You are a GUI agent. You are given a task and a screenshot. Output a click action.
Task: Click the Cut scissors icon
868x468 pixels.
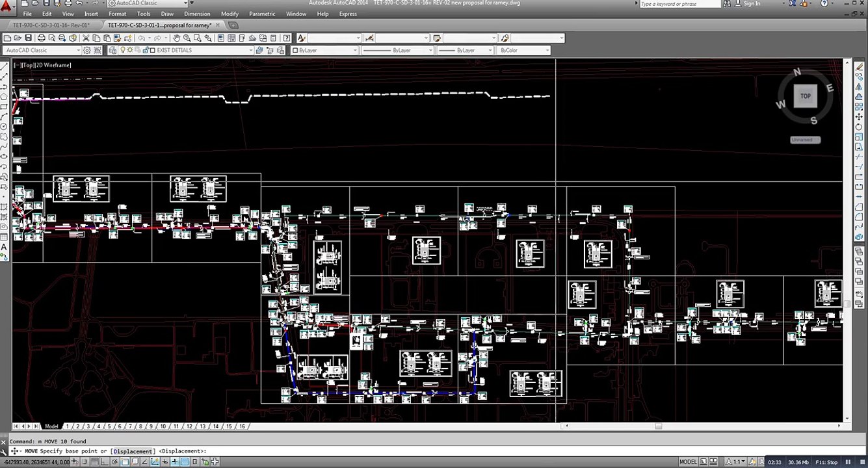pos(85,38)
